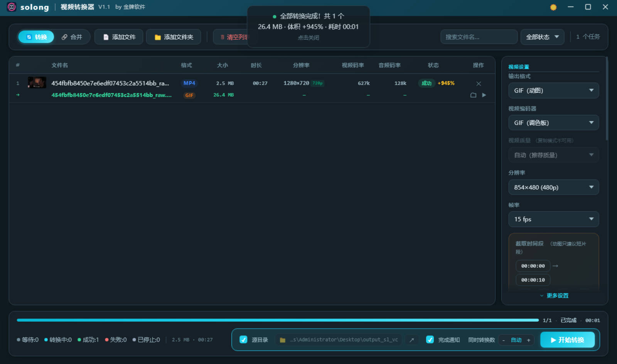The width and height of the screenshot is (617, 364).
Task: Open the 分辨率 854×480 dropdown
Action: point(553,187)
